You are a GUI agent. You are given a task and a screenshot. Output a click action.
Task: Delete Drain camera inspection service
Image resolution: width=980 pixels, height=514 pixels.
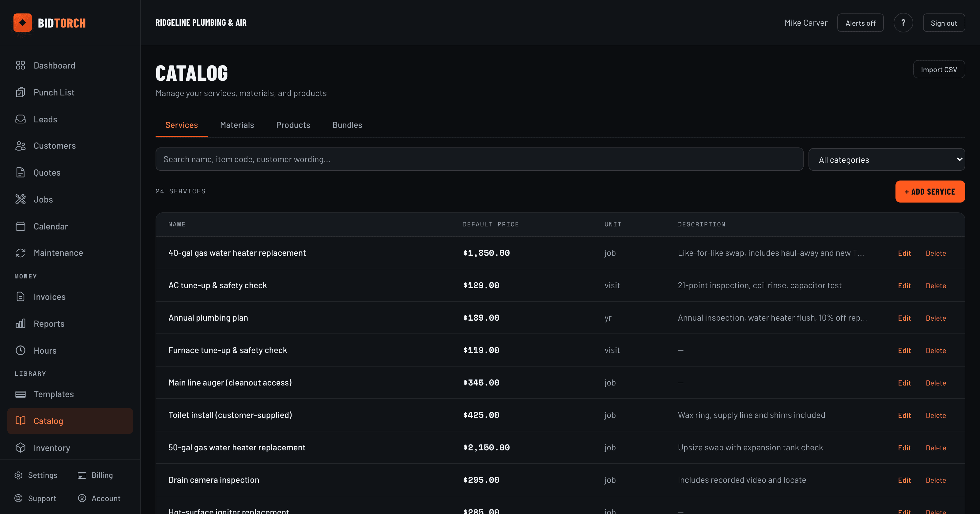pyautogui.click(x=936, y=480)
